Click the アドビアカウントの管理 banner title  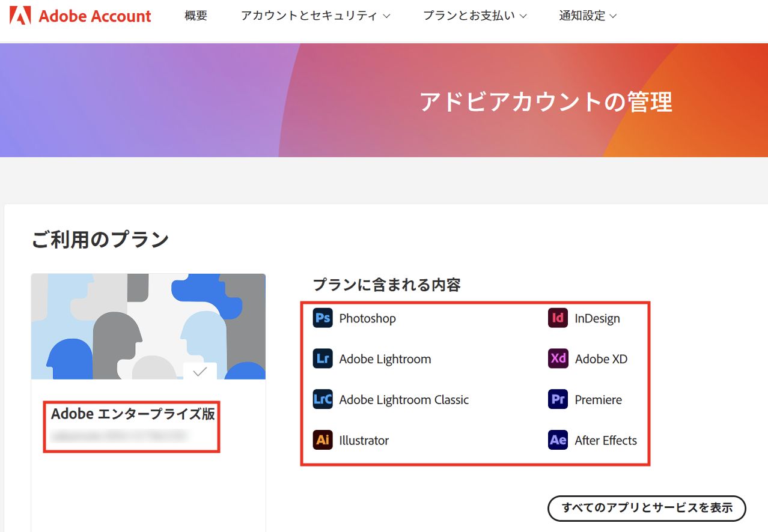point(546,101)
